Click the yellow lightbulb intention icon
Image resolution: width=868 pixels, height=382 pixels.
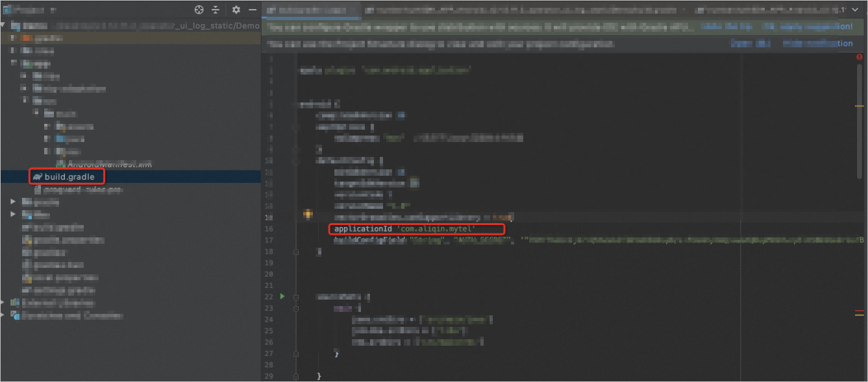(x=308, y=214)
